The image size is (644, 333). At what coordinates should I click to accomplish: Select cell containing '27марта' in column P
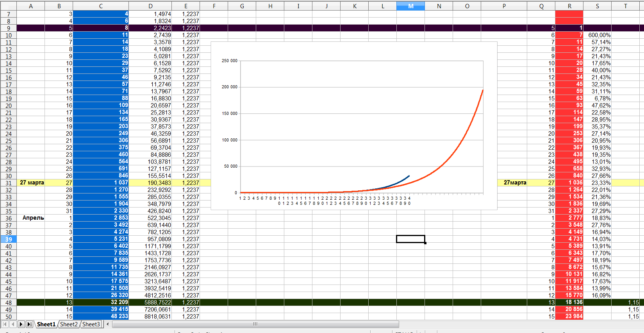504,183
